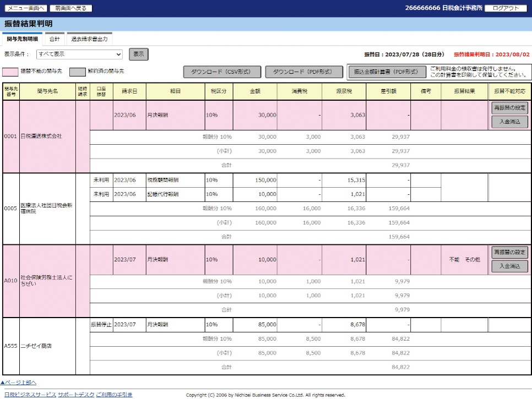Go back with 前画面へ戻る button
Screen dimensions: 532x399
click(71, 8)
